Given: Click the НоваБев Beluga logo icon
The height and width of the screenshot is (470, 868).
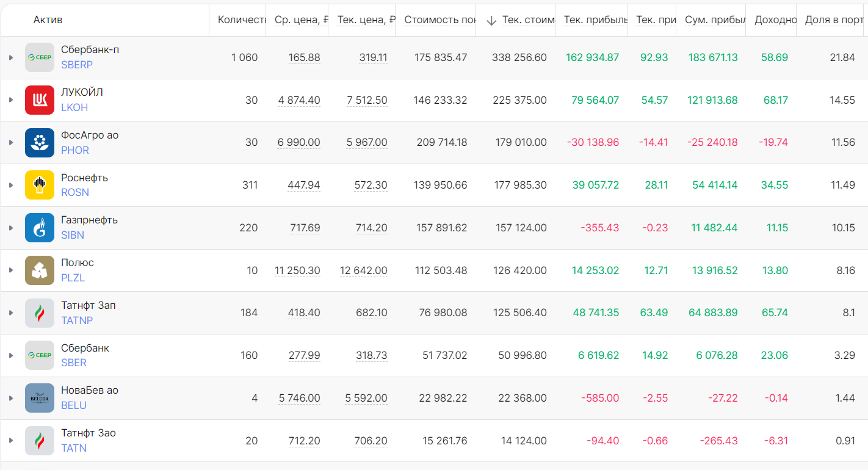Looking at the screenshot, I should point(40,398).
